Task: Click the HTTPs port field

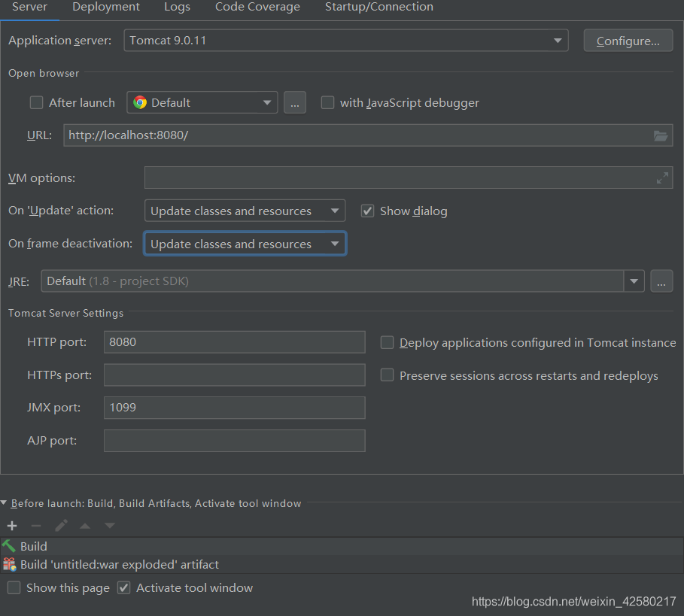Action: point(234,375)
